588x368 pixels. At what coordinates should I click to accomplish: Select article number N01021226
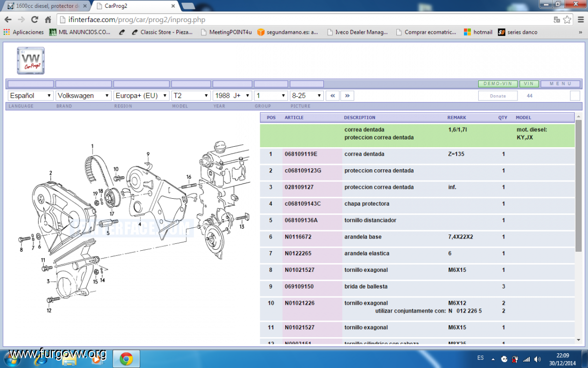[x=299, y=303]
